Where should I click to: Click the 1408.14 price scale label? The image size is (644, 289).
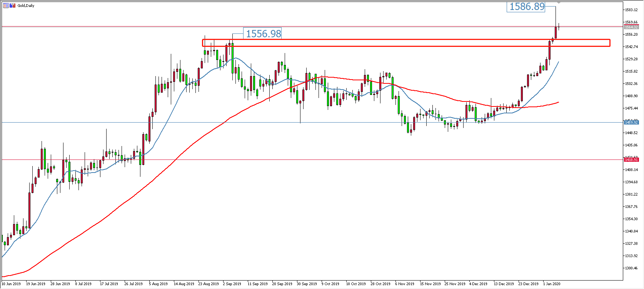pyautogui.click(x=631, y=170)
